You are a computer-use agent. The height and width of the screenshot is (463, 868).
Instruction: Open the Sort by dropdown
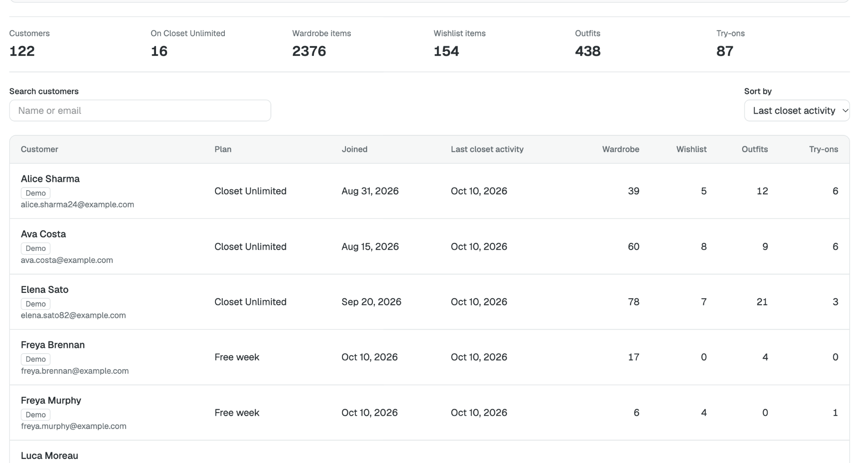click(796, 110)
